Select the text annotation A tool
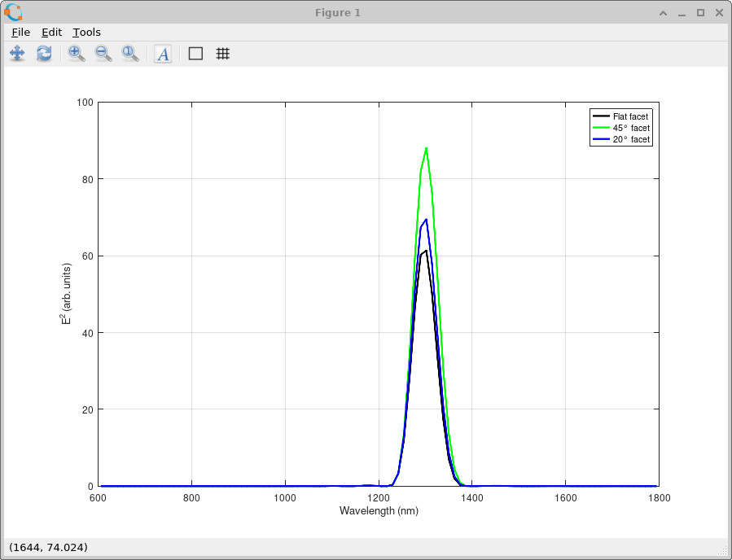Image resolution: width=732 pixels, height=560 pixels. (162, 54)
